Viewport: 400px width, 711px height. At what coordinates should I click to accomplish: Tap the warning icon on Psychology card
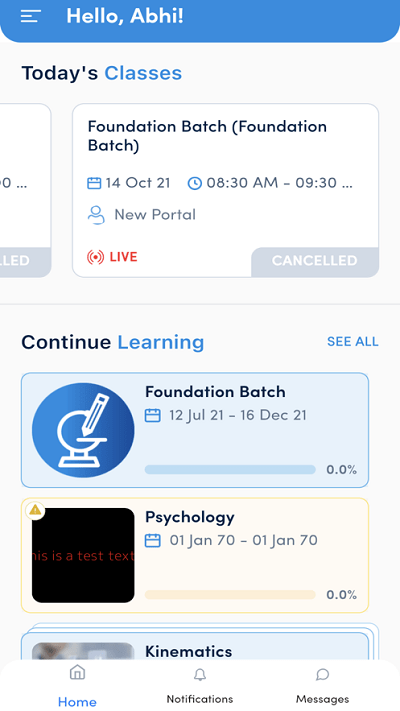(x=35, y=511)
